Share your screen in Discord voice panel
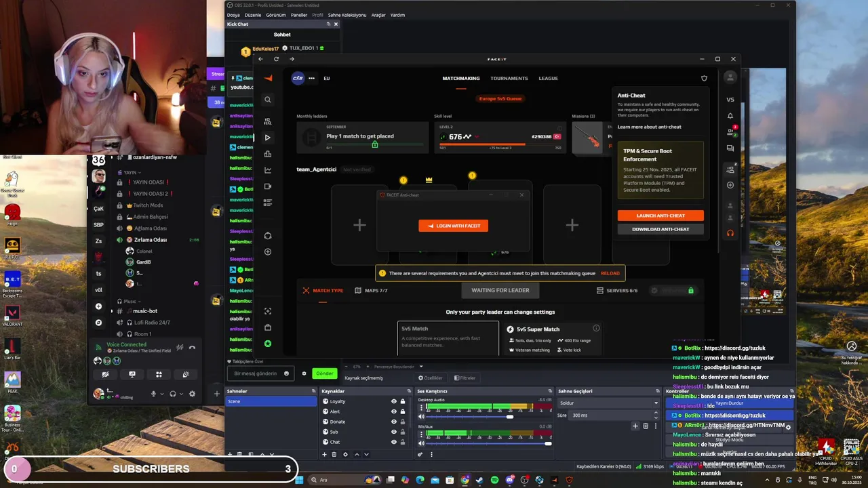This screenshot has height=488, width=868. (132, 374)
